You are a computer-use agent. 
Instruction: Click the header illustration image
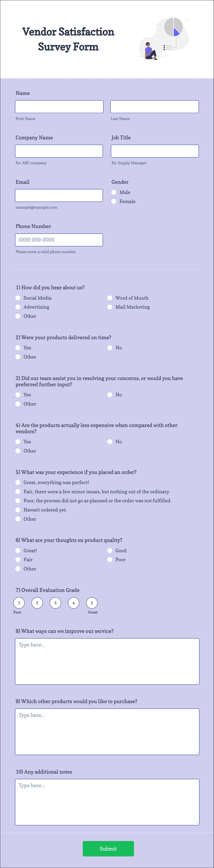coord(165,39)
